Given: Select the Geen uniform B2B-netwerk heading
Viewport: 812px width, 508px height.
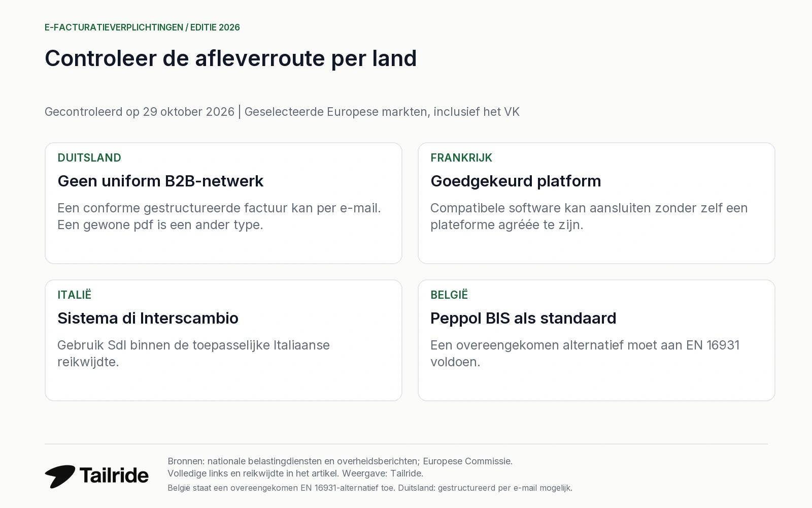Looking at the screenshot, I should [160, 181].
